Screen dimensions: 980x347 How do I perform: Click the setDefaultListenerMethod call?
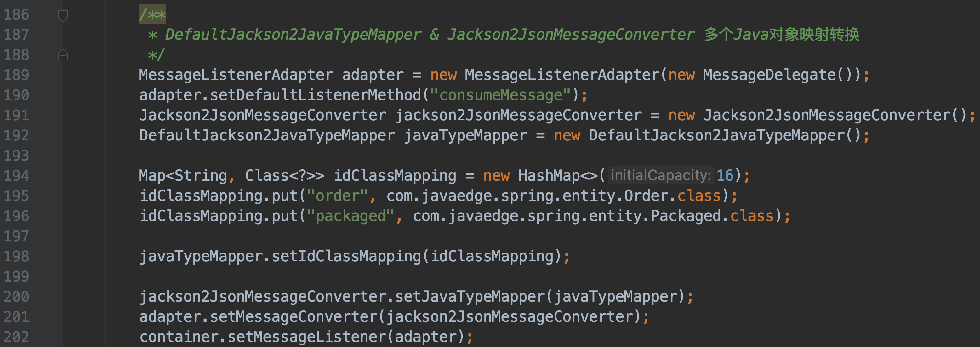pos(315,95)
